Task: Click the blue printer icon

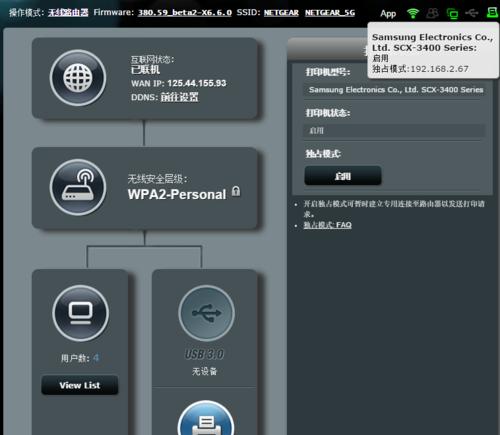Action: [x=206, y=419]
